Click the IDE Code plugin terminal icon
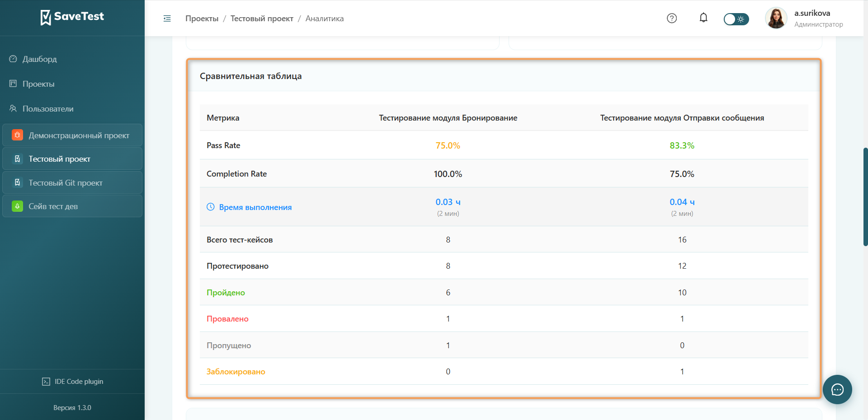Screen dimensions: 868x420 coord(46,382)
